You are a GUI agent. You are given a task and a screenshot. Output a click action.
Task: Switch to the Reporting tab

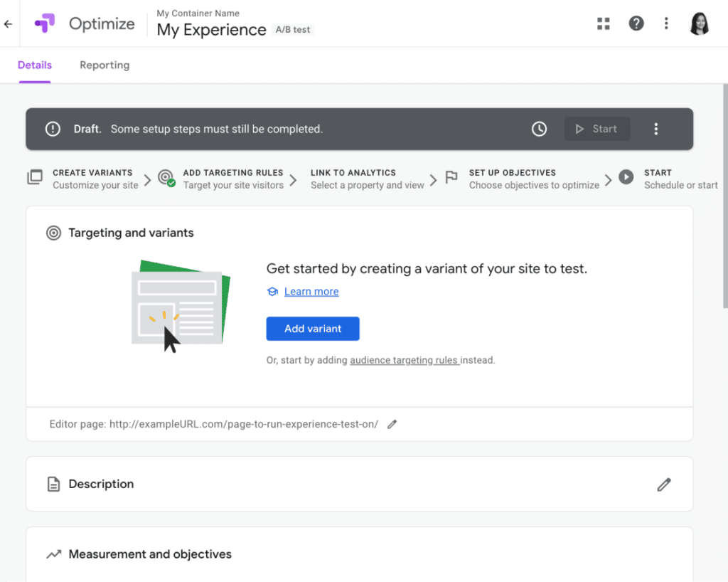coord(105,65)
